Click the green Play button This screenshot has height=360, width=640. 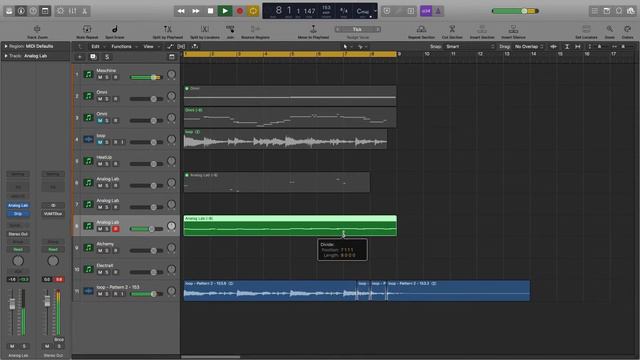224,11
